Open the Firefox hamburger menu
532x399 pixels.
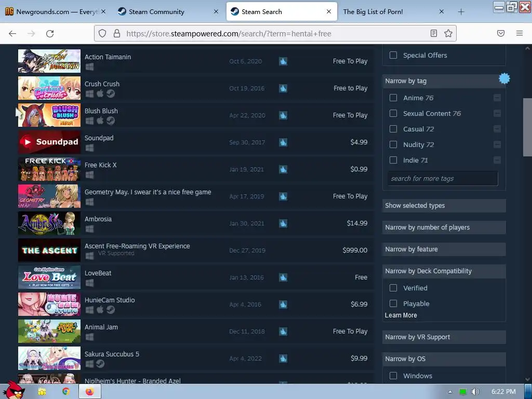point(520,33)
